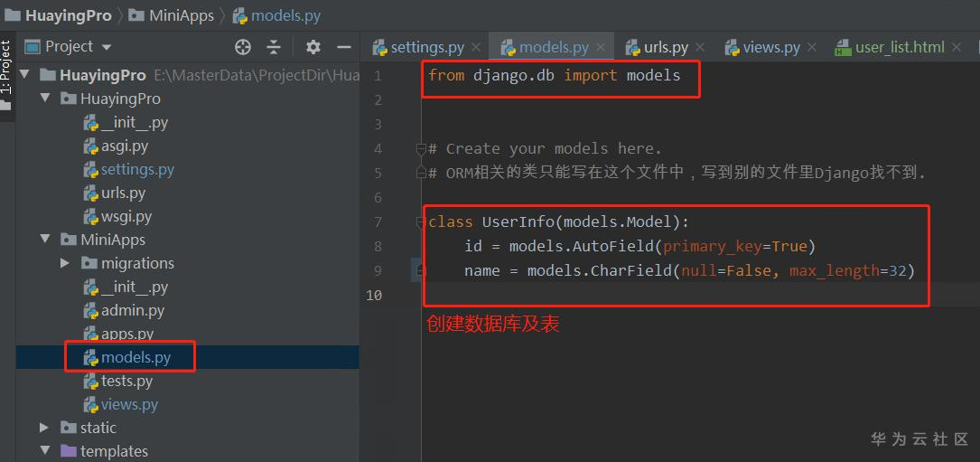This screenshot has width=980, height=462.
Task: Switch to the views.py editor tab
Action: pyautogui.click(x=771, y=47)
